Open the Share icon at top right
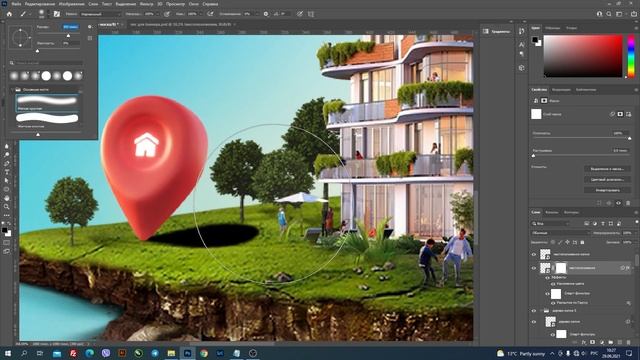640x360 pixels. coord(634,14)
